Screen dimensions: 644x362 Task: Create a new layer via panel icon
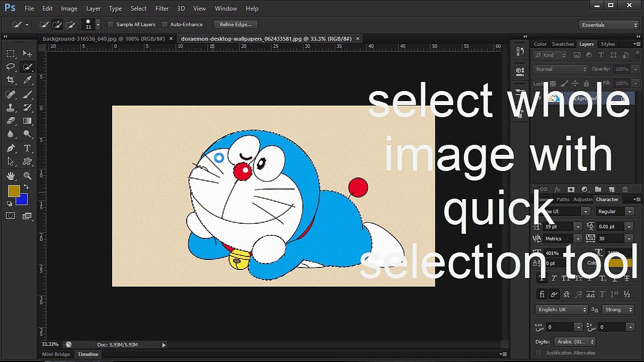click(x=611, y=190)
